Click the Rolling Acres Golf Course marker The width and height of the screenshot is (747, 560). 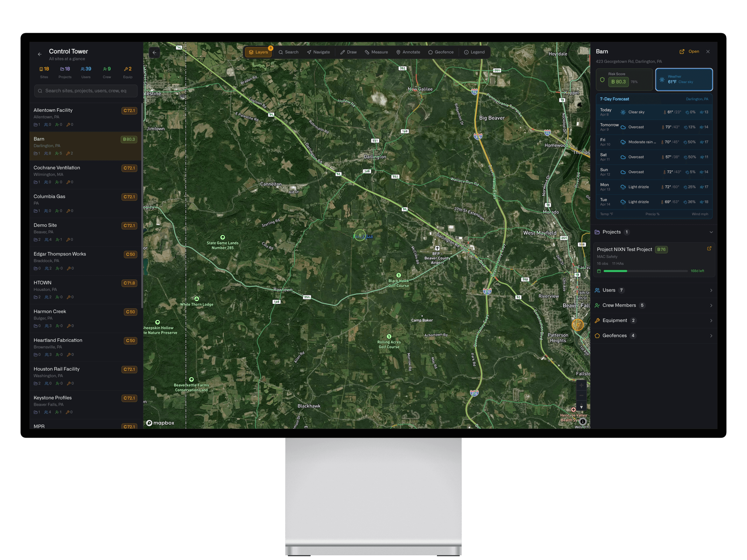click(x=389, y=337)
